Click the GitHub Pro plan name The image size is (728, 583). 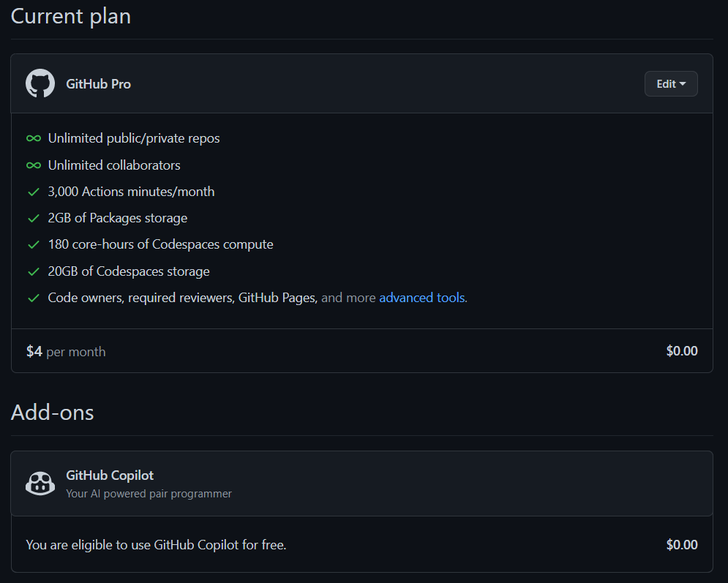tap(98, 83)
